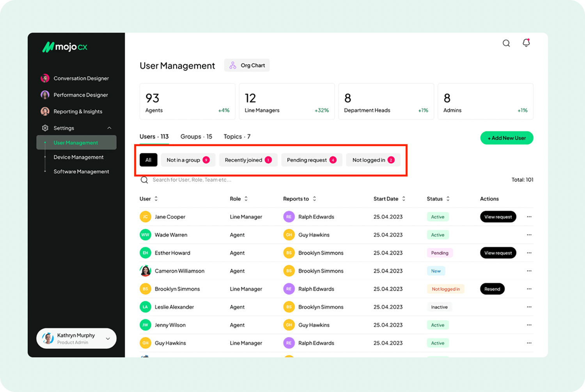Open Device Management in sidebar

tap(78, 157)
